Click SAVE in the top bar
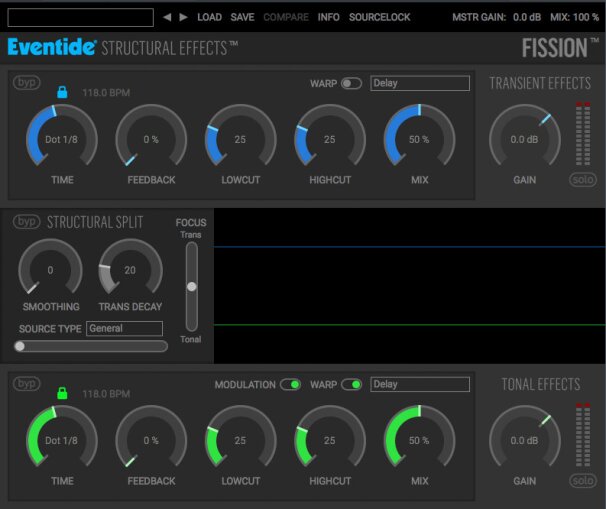 (x=242, y=17)
